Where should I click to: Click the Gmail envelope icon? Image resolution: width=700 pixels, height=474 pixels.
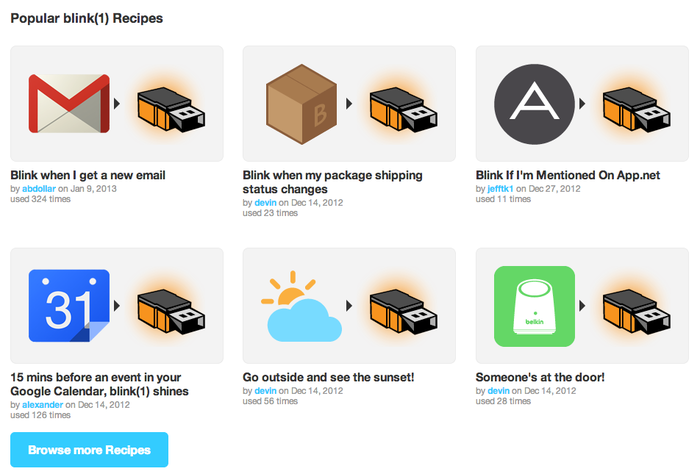click(x=69, y=104)
